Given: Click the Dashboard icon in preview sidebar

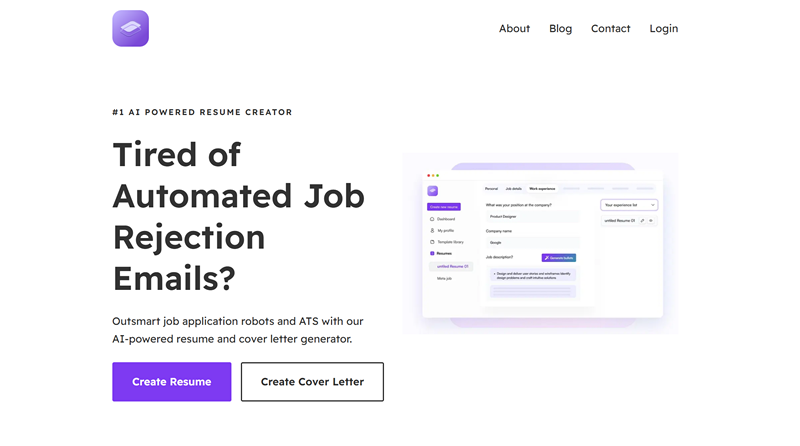Looking at the screenshot, I should click(x=432, y=219).
